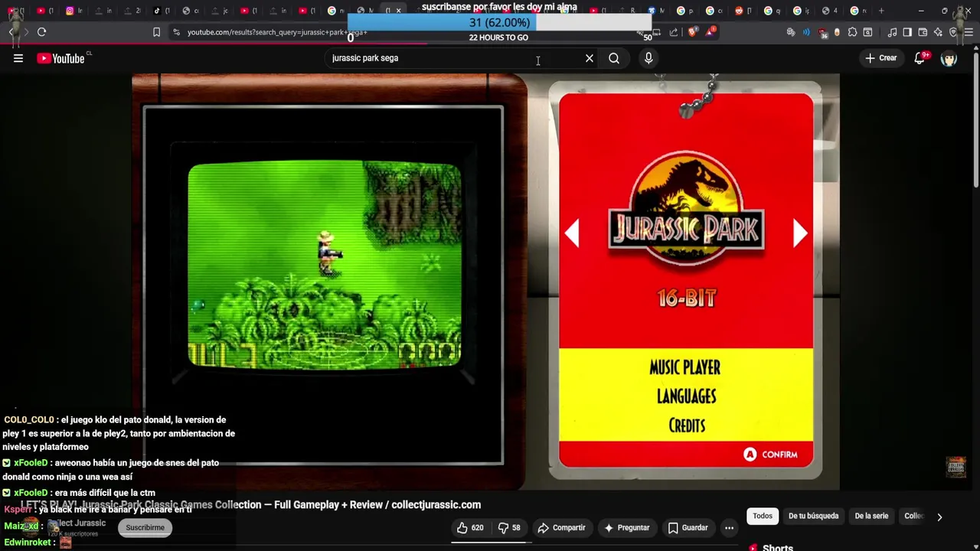Image resolution: width=980 pixels, height=551 pixels.
Task: Click the magnifier search button
Action: coord(614,58)
